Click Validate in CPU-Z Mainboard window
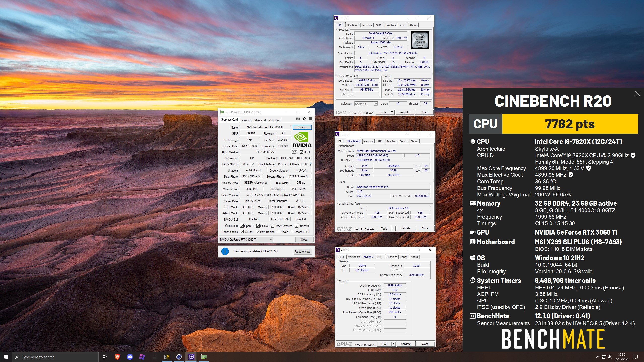The image size is (644, 362). click(406, 228)
